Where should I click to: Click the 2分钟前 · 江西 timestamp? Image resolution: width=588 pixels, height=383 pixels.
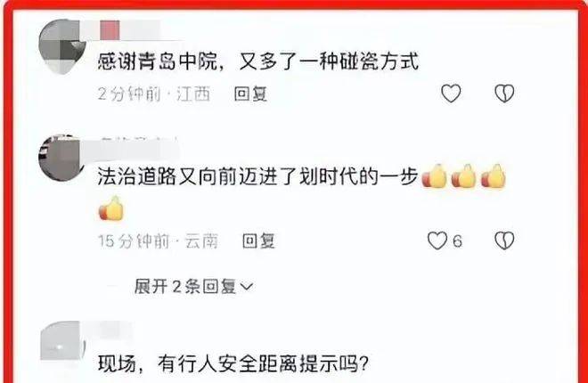coord(154,94)
